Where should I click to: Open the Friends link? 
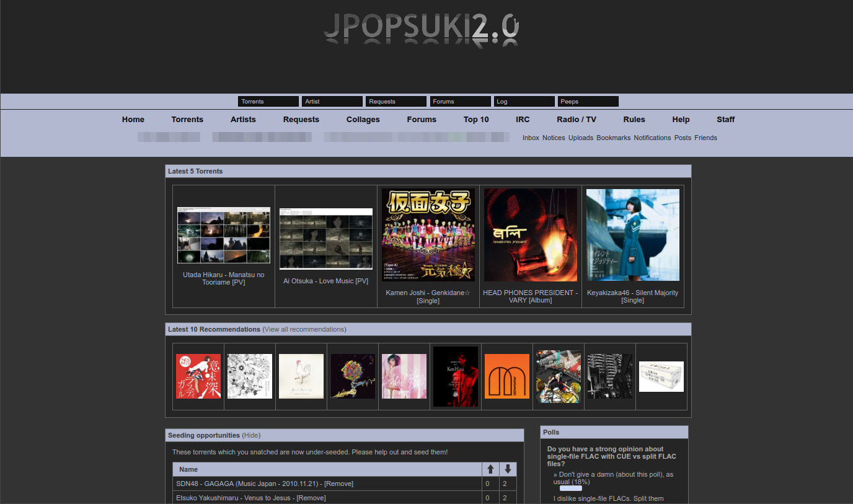click(705, 138)
